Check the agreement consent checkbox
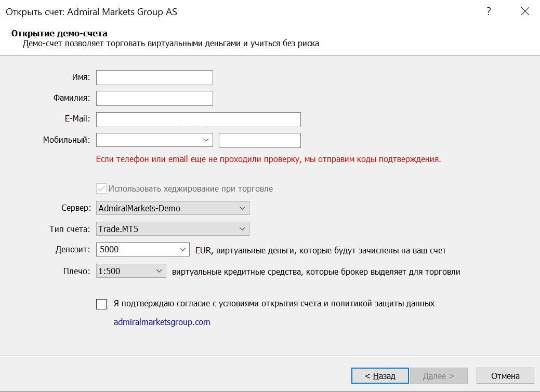The height and width of the screenshot is (392, 540). (x=101, y=304)
